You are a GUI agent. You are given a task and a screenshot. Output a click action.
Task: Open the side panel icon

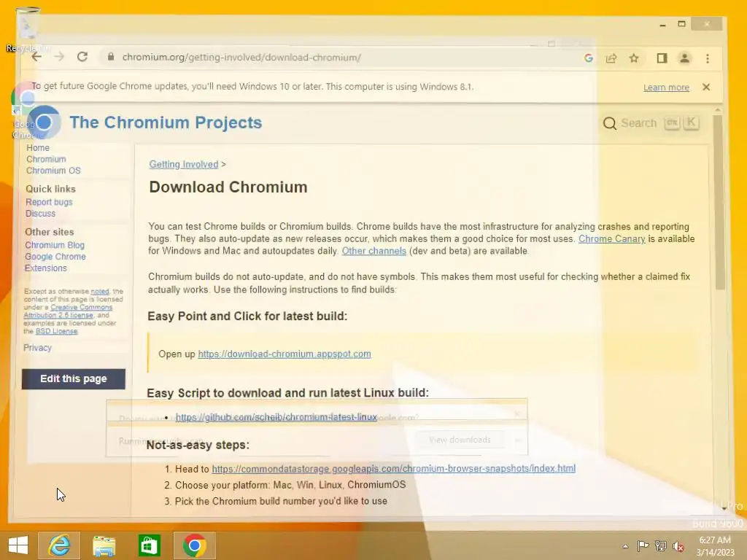pyautogui.click(x=662, y=58)
